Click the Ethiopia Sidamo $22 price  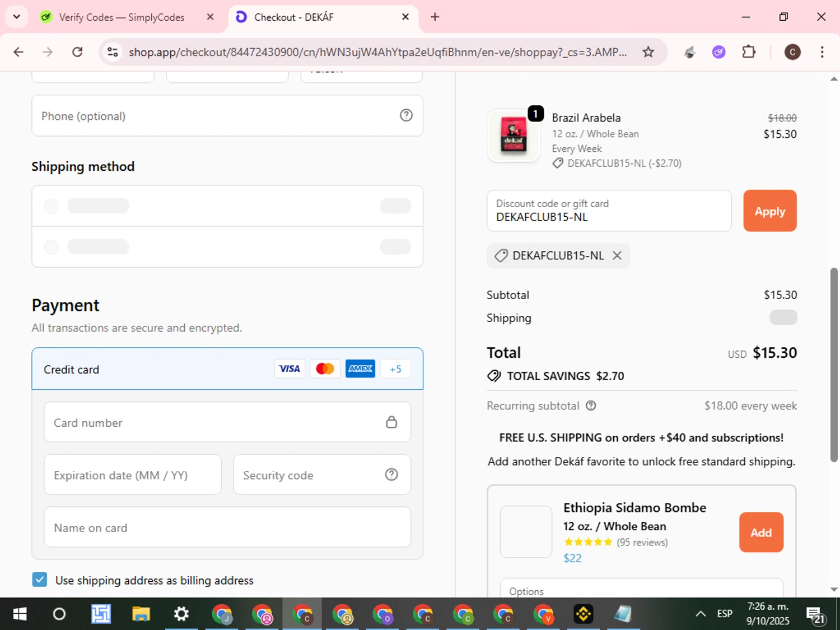tap(572, 558)
